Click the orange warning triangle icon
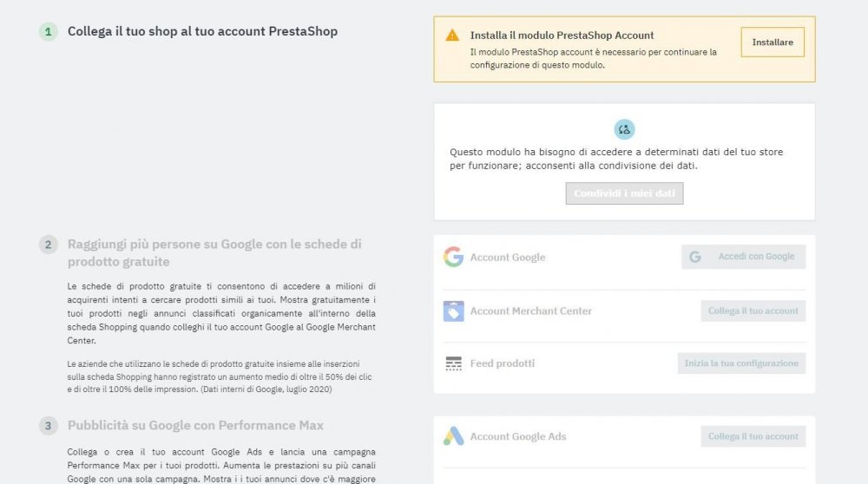The width and height of the screenshot is (868, 484). pyautogui.click(x=452, y=36)
